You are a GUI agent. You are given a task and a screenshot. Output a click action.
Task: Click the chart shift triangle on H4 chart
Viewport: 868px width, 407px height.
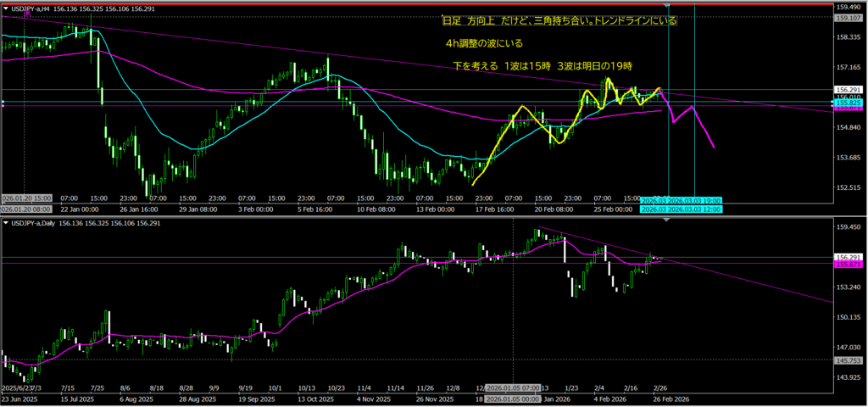668,7
